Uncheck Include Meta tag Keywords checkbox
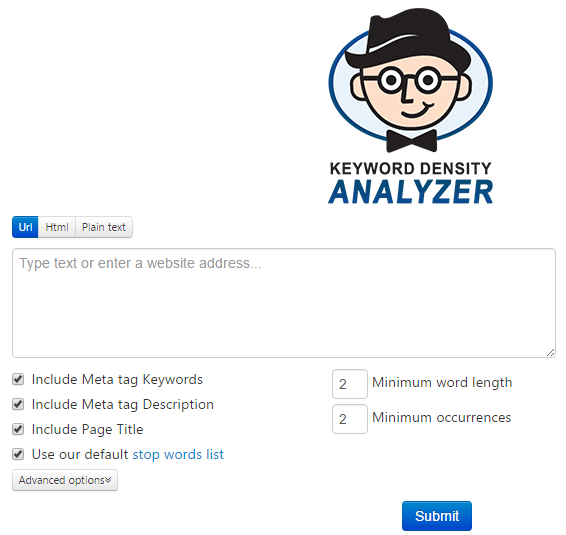The image size is (566, 535). click(18, 379)
